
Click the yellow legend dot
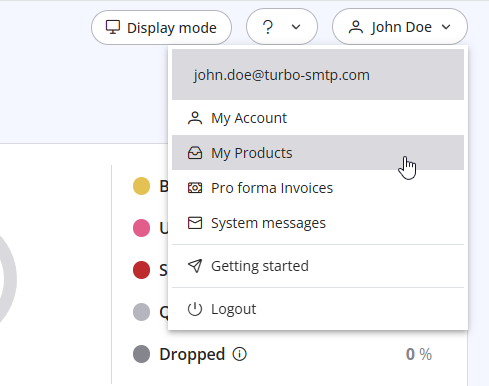point(141,186)
